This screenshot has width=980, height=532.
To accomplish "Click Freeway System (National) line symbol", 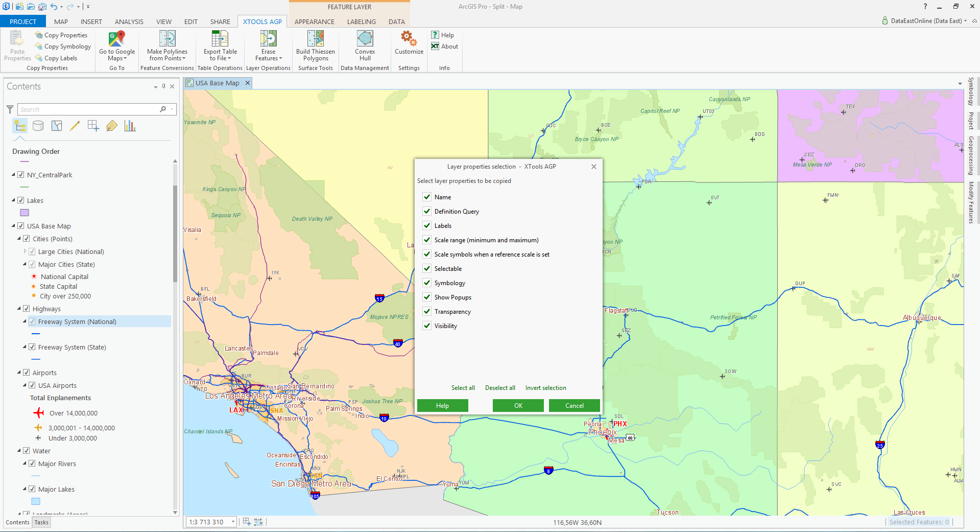I will 36,334.
